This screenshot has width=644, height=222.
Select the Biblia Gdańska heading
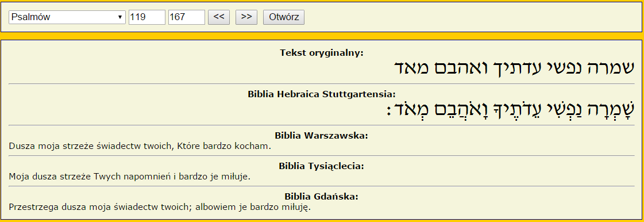pyautogui.click(x=322, y=197)
